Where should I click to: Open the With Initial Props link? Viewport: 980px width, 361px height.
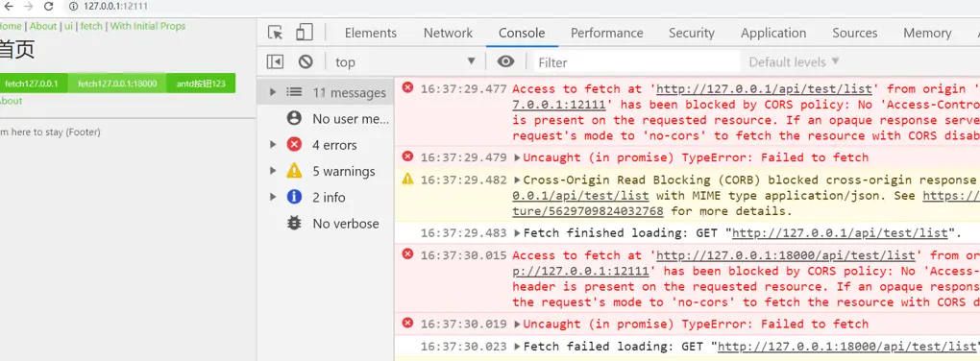(x=148, y=26)
